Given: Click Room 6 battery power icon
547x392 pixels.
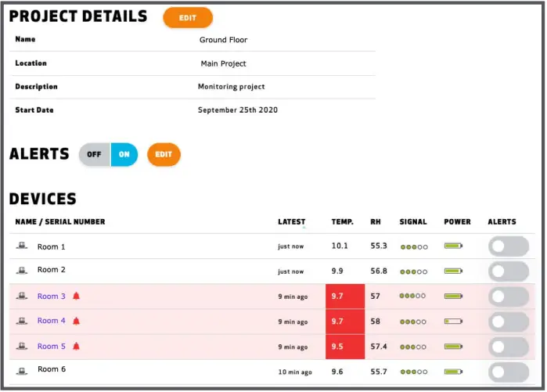Looking at the screenshot, I should pyautogui.click(x=453, y=372).
